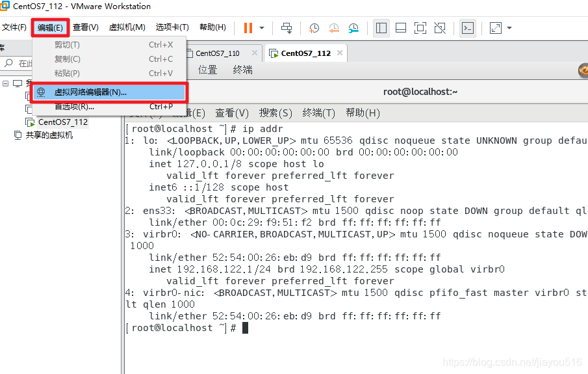The height and width of the screenshot is (374, 588).
Task: Click the terminal cursor at the last prompt
Action: (x=245, y=328)
